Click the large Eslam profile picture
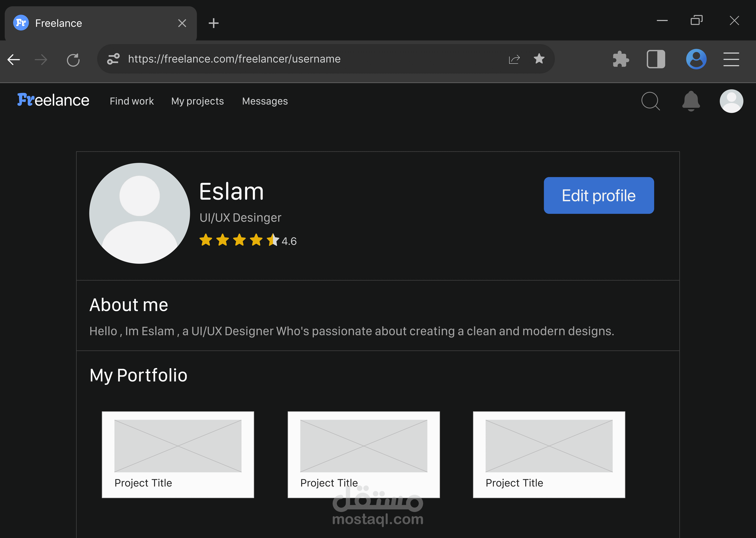The height and width of the screenshot is (538, 756). click(x=139, y=213)
